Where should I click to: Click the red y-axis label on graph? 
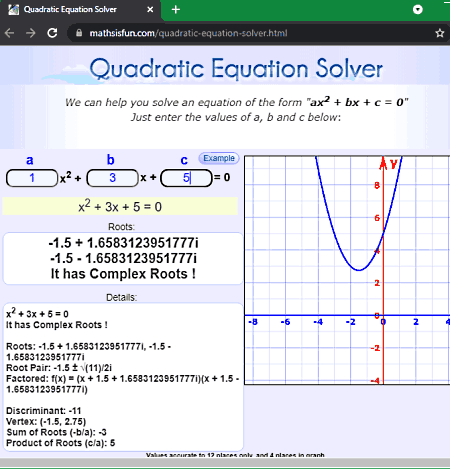[x=394, y=164]
